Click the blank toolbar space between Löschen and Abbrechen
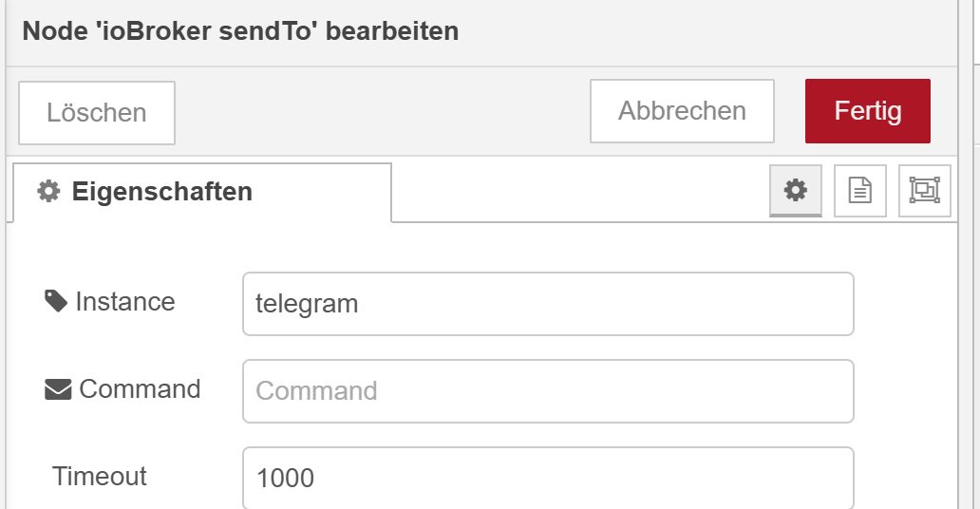 click(x=380, y=112)
